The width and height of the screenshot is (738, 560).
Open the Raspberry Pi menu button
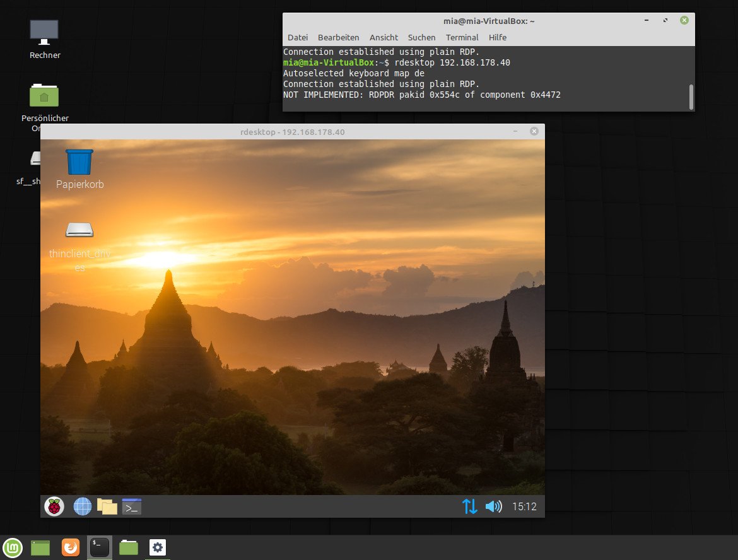tap(54, 506)
